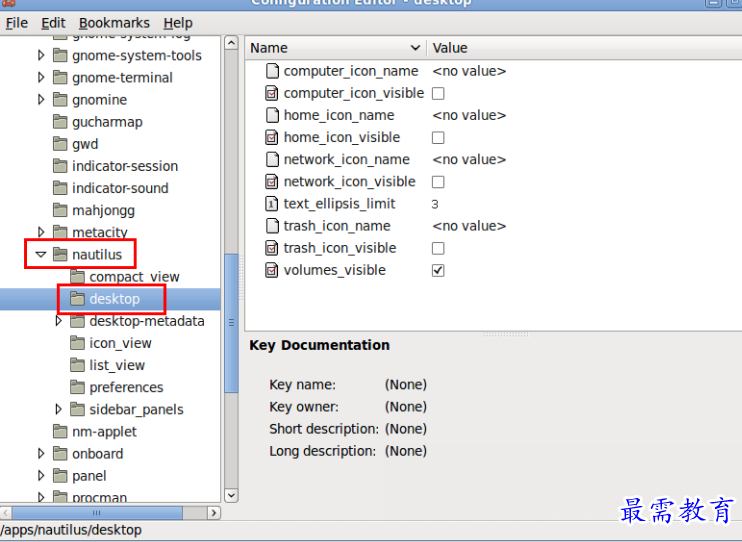Click the /apps/nautilus/desktop status bar path
742x542 pixels.
click(x=71, y=530)
